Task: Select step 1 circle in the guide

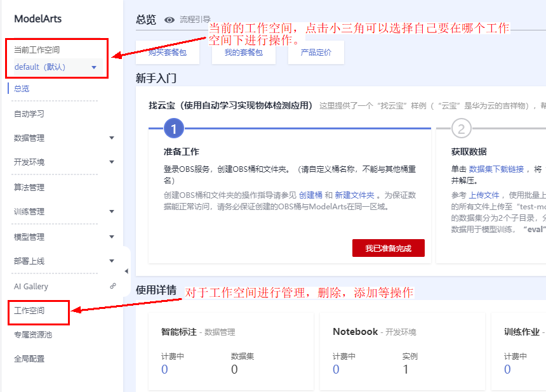Action: [174, 128]
